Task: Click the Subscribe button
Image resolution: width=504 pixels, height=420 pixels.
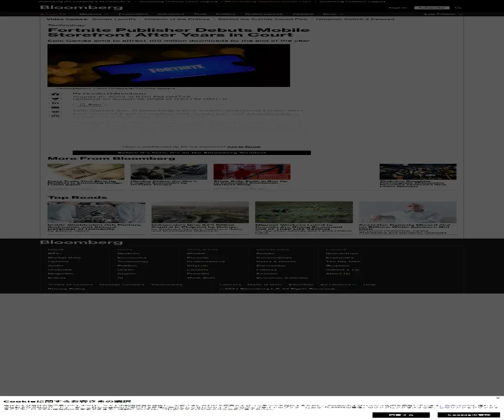Action: [x=432, y=8]
